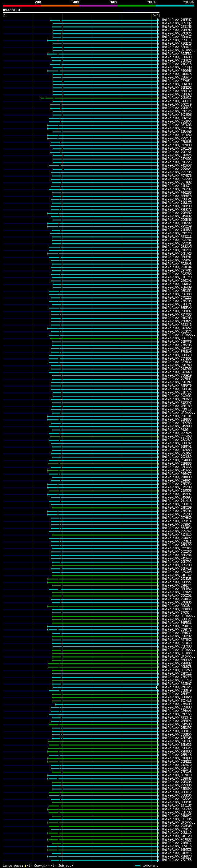Open hit UniRef100_A5AAX7

pyautogui.click(x=177, y=37)
